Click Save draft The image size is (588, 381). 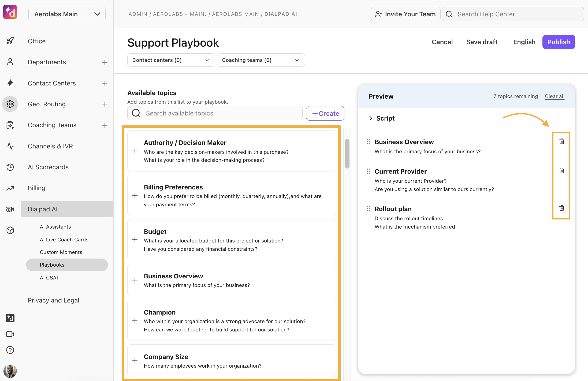[482, 42]
